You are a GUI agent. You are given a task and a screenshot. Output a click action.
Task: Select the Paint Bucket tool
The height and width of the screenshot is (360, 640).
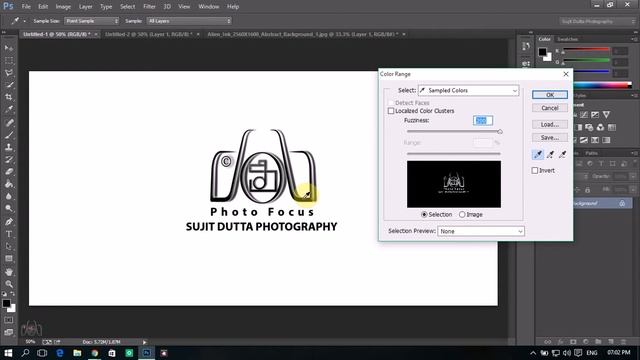click(9, 184)
